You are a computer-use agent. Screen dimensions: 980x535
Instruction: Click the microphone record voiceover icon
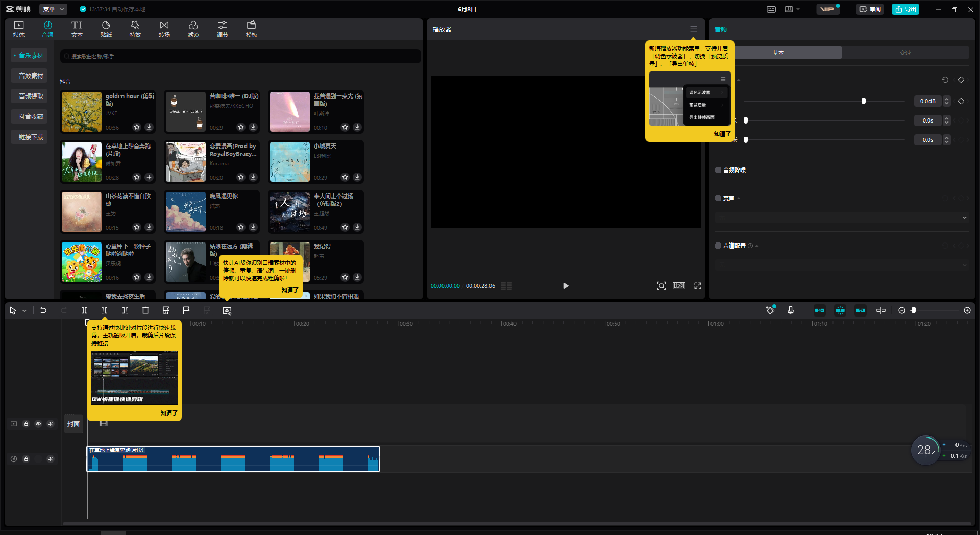[791, 310]
